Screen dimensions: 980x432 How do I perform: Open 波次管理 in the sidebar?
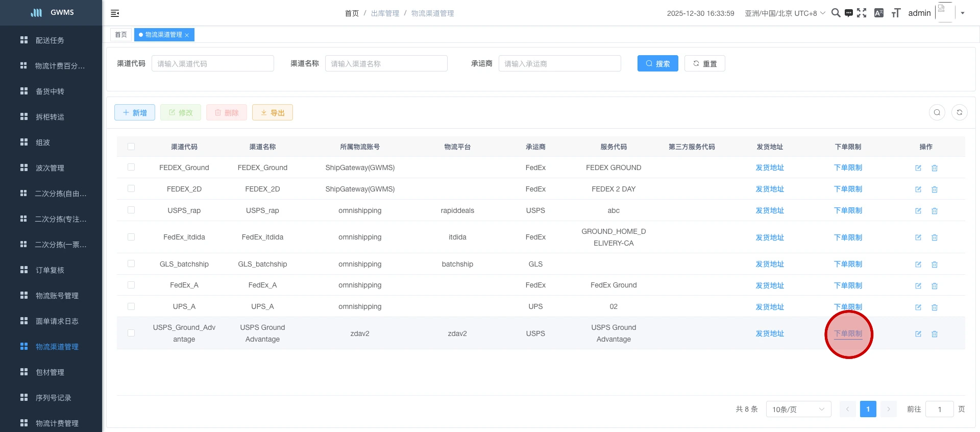click(50, 168)
